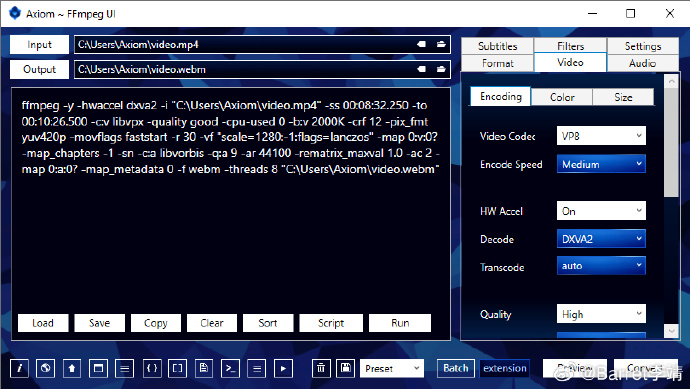Image resolution: width=690 pixels, height=389 pixels.
Task: Open the command prompt terminal icon
Action: 231,368
